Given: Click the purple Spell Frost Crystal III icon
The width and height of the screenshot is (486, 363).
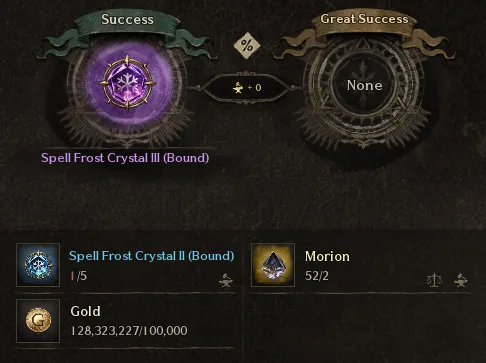Looking at the screenshot, I should click(127, 83).
